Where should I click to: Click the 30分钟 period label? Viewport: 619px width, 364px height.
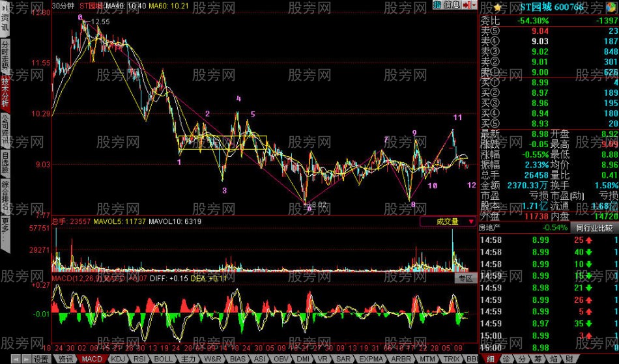pos(63,6)
